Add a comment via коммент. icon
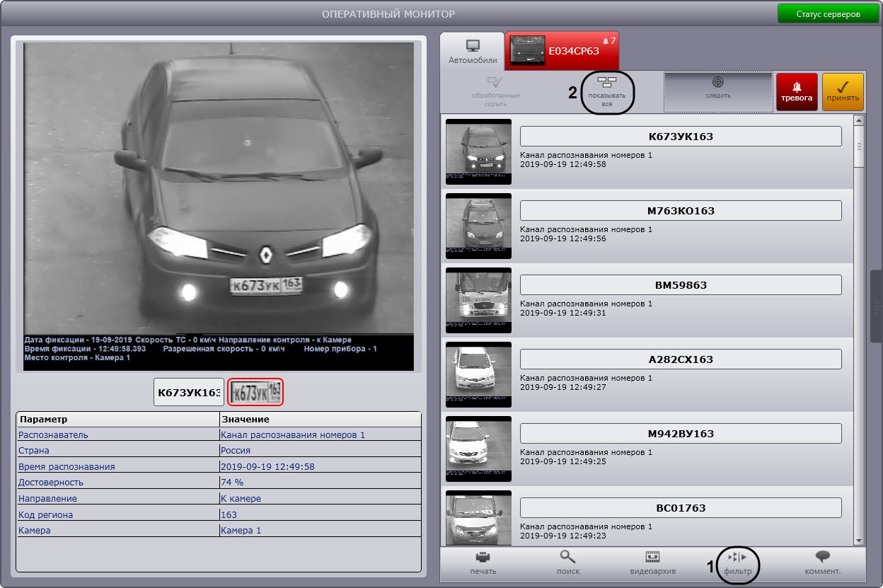883x588 pixels. point(822,563)
